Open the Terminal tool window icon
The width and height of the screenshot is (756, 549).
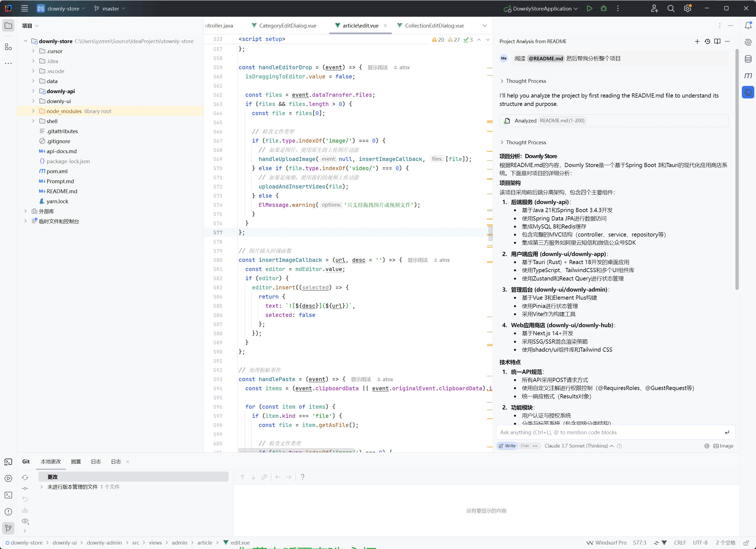coord(8,495)
